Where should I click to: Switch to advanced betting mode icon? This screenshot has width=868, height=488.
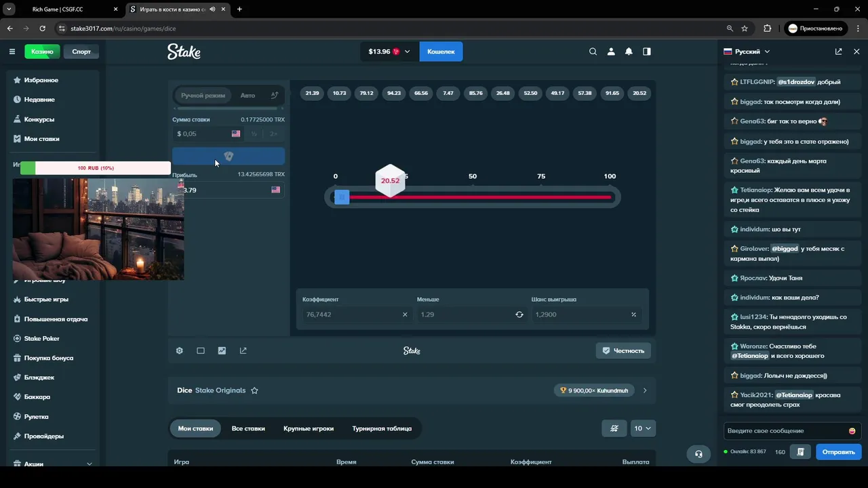(x=275, y=96)
